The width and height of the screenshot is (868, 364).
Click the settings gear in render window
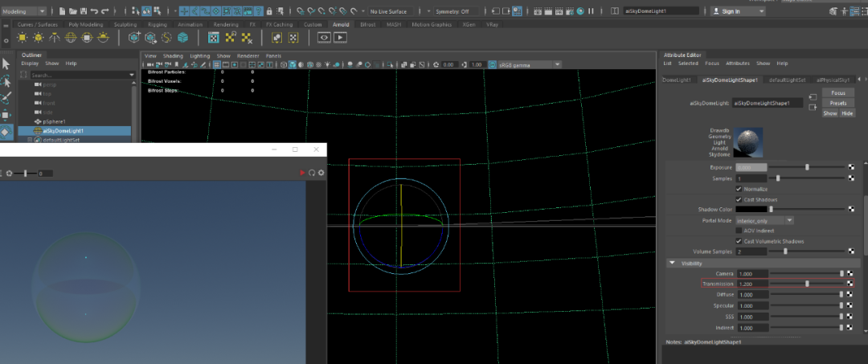(x=321, y=173)
